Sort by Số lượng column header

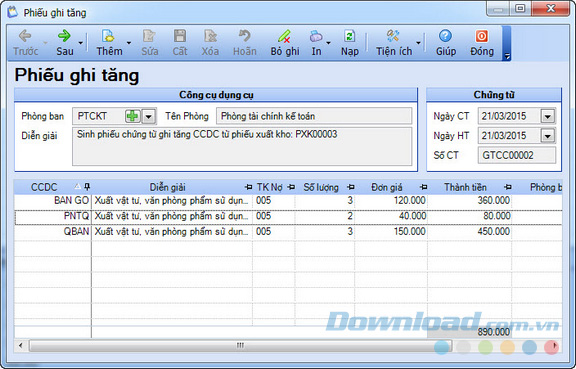(x=321, y=187)
